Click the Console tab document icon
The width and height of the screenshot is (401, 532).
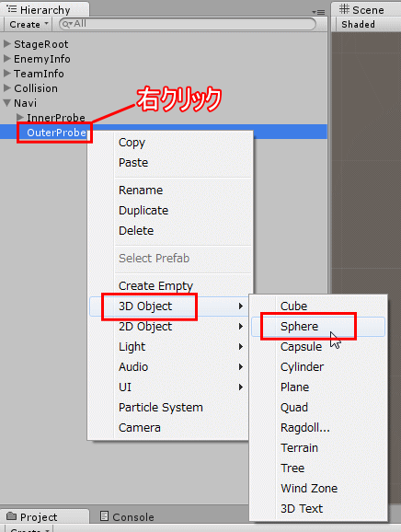(x=105, y=516)
